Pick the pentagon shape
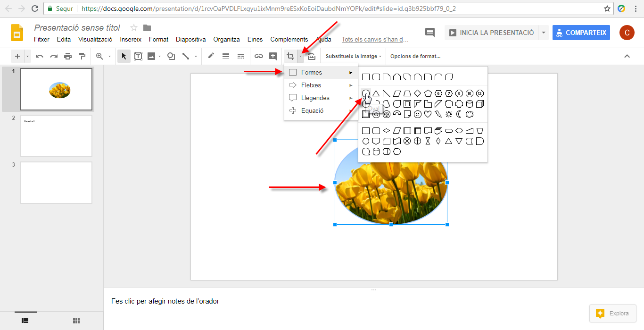Image resolution: width=644 pixels, height=330 pixels. click(428, 93)
